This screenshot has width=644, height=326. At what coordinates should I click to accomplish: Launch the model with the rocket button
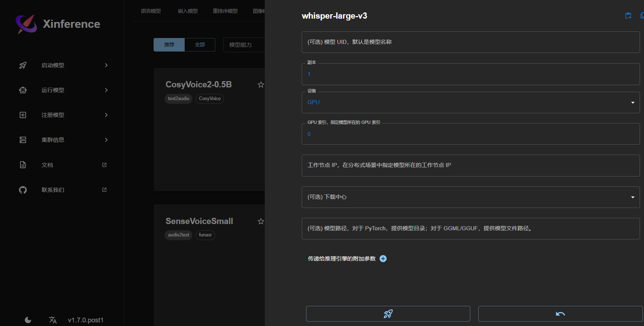pyautogui.click(x=388, y=314)
